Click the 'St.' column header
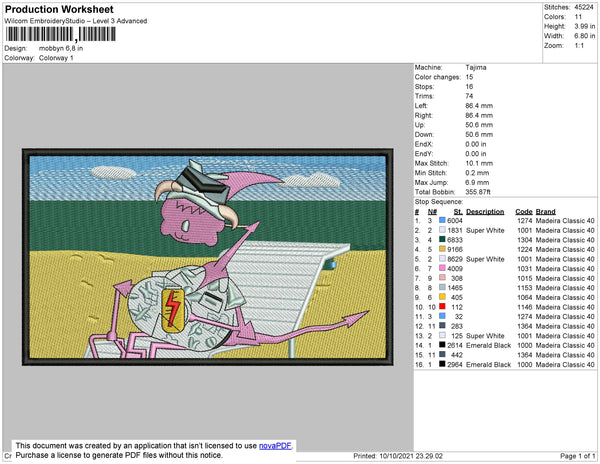Screen dimensions: 600x464 pyautogui.click(x=458, y=212)
